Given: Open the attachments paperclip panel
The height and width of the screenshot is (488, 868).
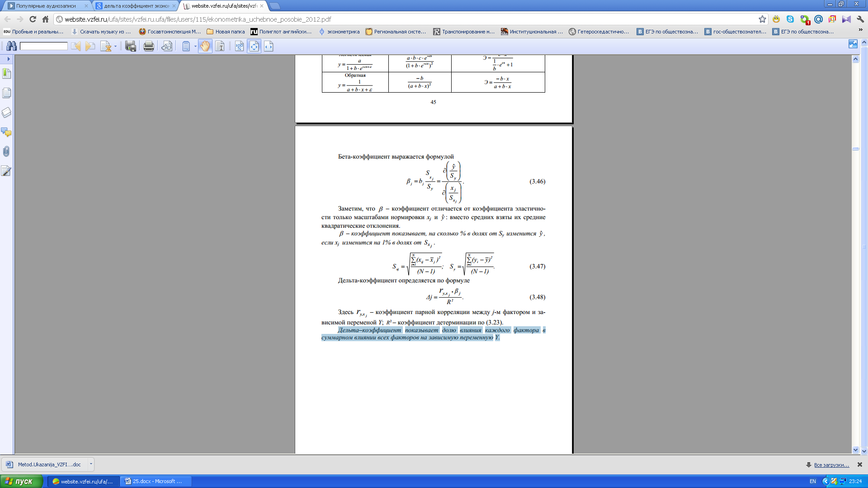Looking at the screenshot, I should (6, 151).
